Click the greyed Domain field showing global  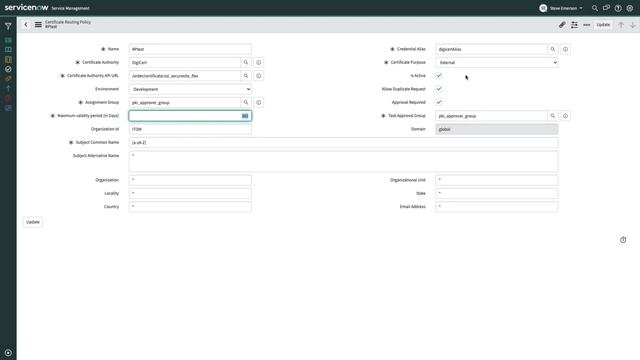(497, 129)
